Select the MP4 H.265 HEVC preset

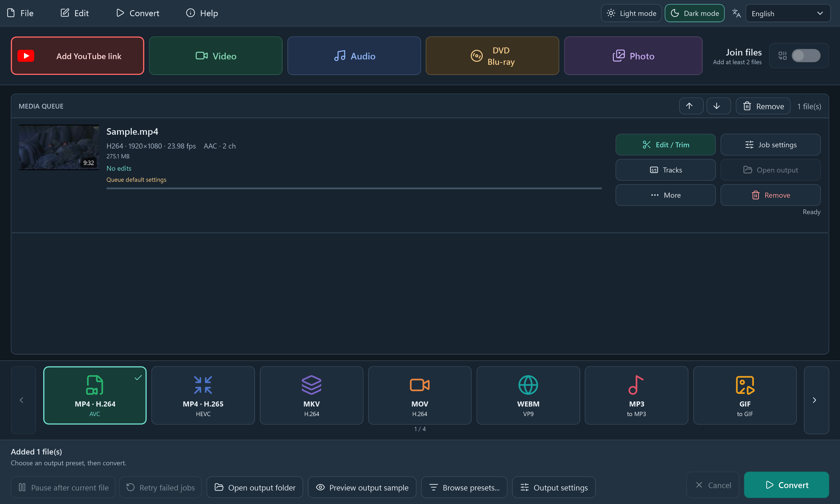203,395
